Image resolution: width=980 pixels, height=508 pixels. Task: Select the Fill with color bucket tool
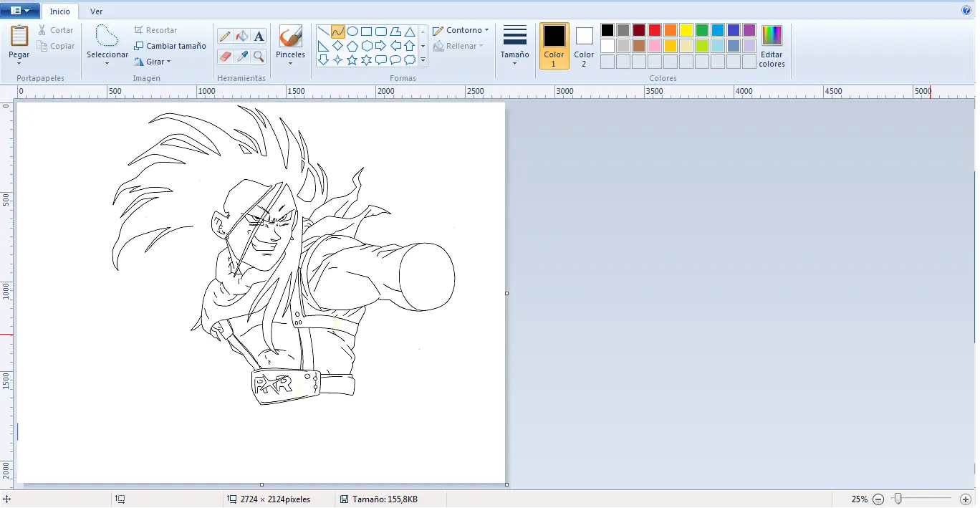[242, 36]
